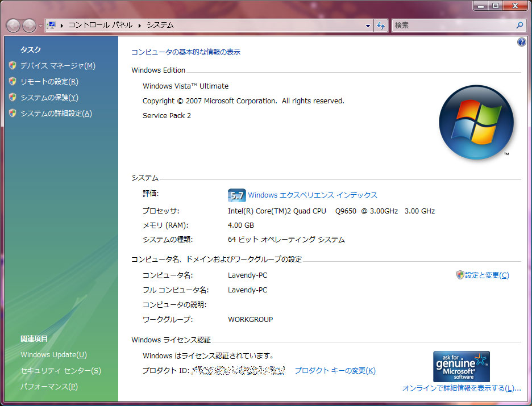Expand the arrow between コントロール パネル and システム

139,26
